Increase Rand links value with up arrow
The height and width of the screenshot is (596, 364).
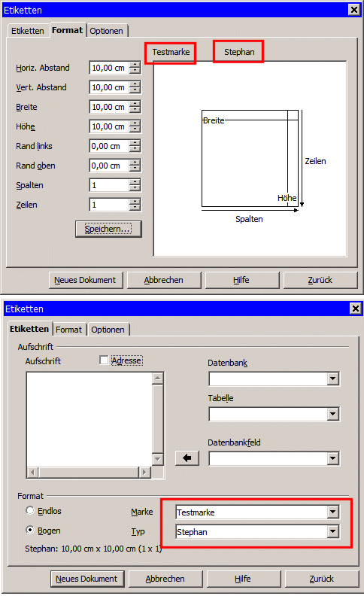click(x=135, y=143)
